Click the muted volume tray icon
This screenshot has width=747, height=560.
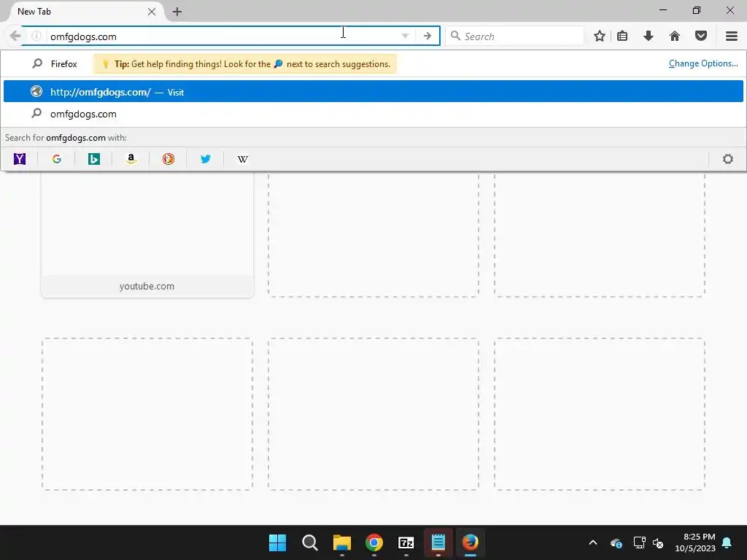tap(659, 542)
